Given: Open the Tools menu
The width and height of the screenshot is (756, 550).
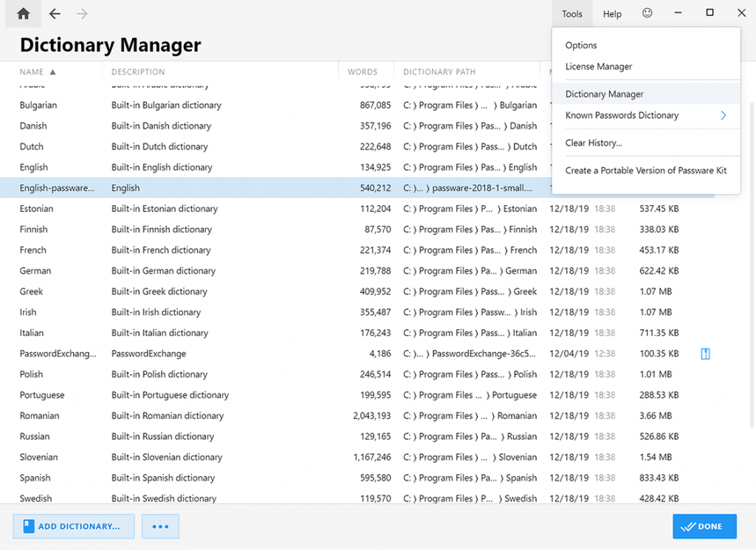Looking at the screenshot, I should [572, 13].
